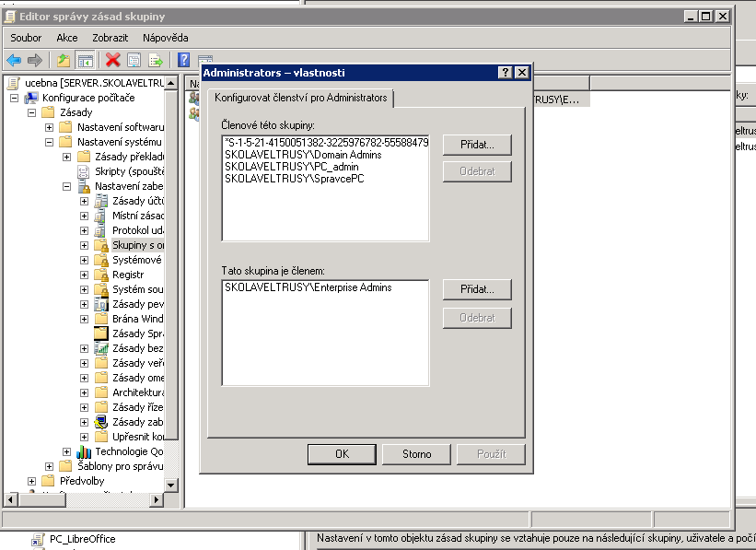Expand the Nastavení softwaru node
756x550 pixels.
[x=50, y=127]
